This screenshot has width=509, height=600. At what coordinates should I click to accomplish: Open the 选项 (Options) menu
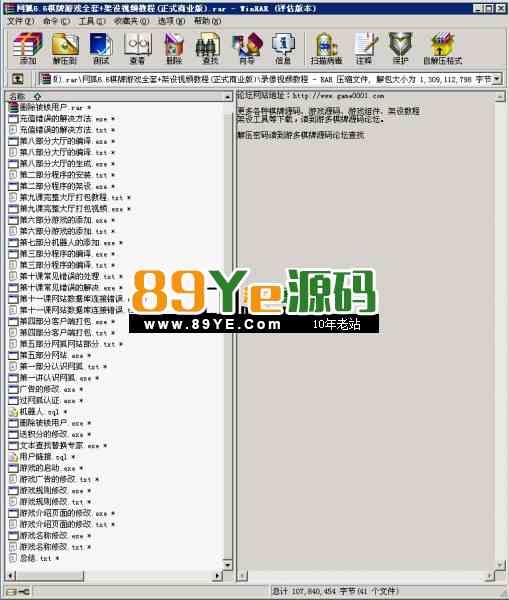pos(171,21)
